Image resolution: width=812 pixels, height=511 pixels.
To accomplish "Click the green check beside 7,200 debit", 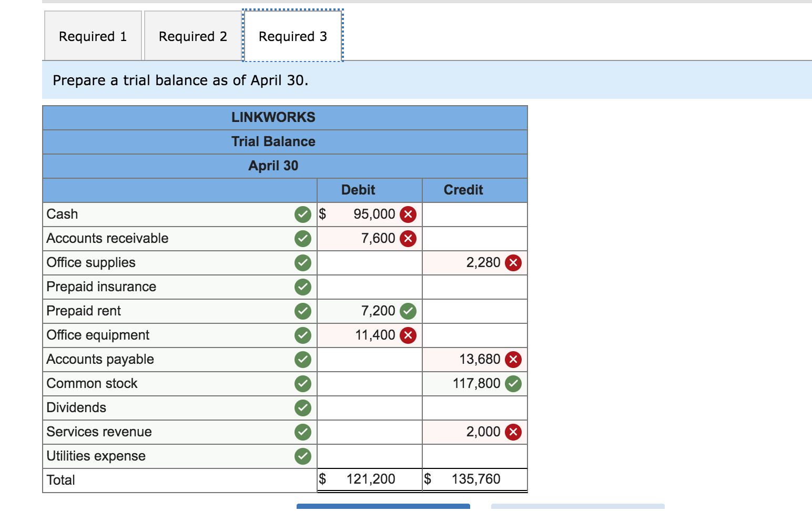I will 408,311.
